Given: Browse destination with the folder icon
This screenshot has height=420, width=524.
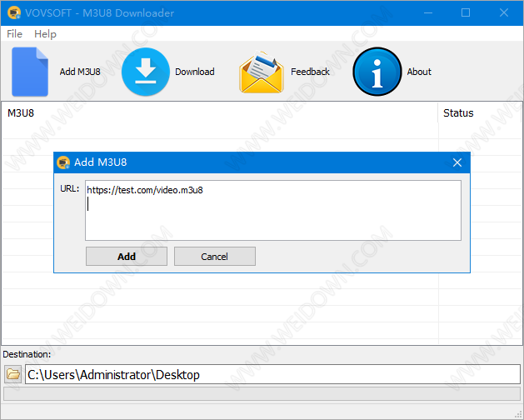Looking at the screenshot, I should click(13, 374).
